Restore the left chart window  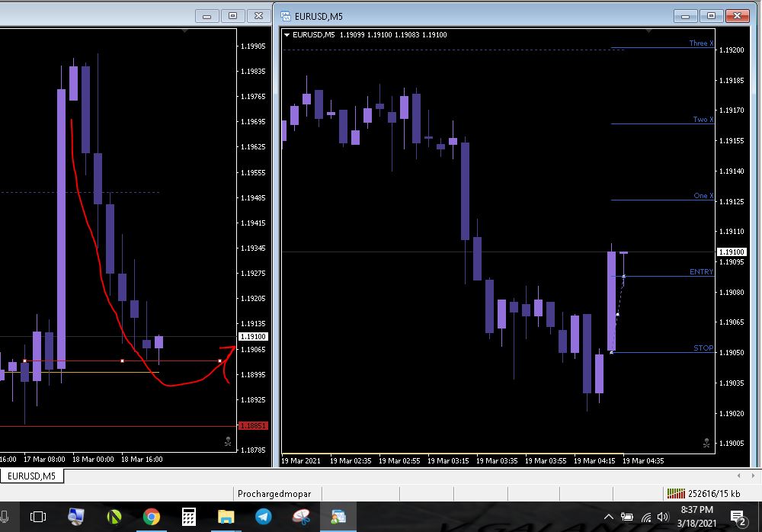click(232, 16)
